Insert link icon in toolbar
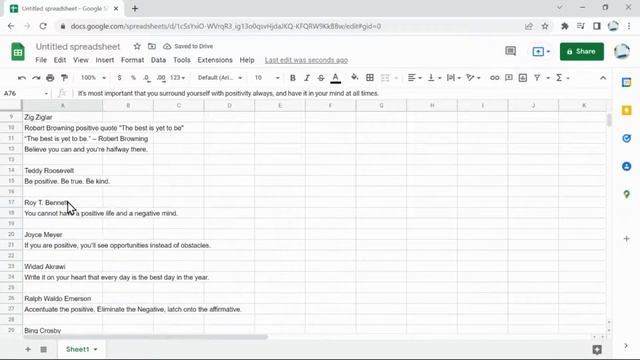Image resolution: width=640 pixels, height=360 pixels. pyautogui.click(x=494, y=78)
